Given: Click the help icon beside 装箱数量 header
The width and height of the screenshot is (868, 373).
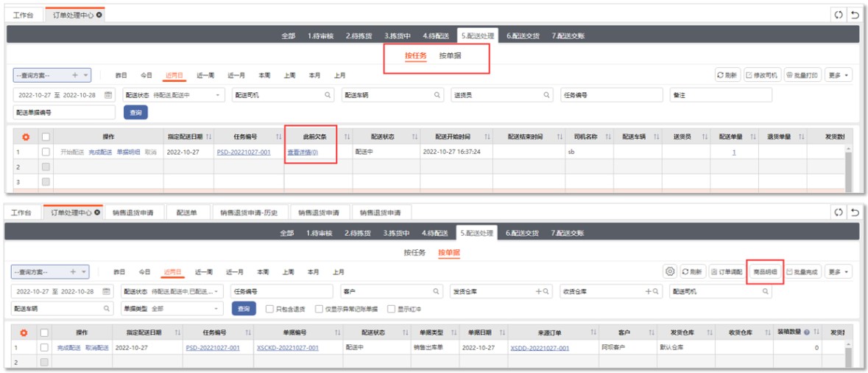Looking at the screenshot, I should pos(808,332).
